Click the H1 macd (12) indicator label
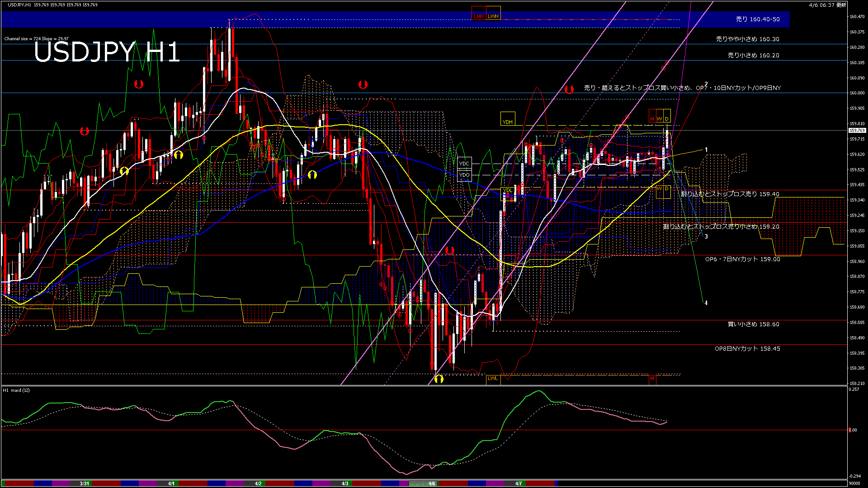The height and width of the screenshot is (488, 868). tap(15, 390)
